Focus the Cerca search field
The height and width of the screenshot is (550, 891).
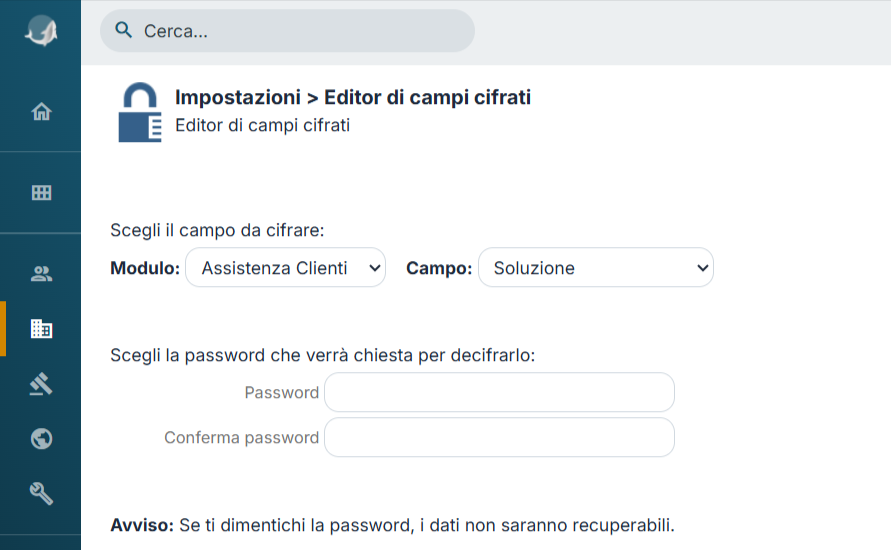coord(288,31)
